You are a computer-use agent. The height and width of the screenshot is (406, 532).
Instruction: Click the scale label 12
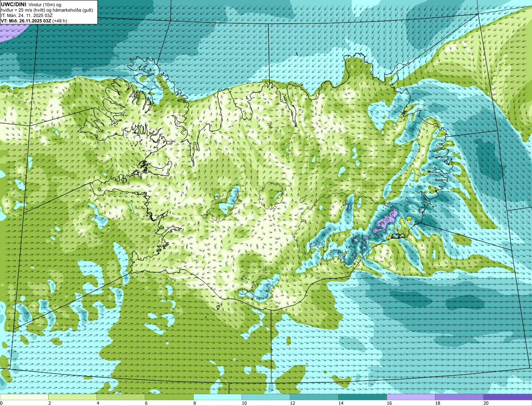[293, 403]
